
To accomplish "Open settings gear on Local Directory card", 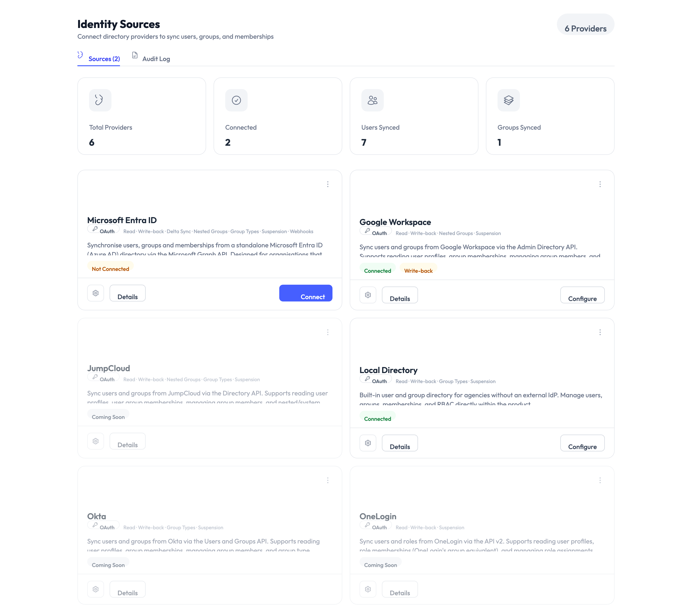I will point(368,443).
